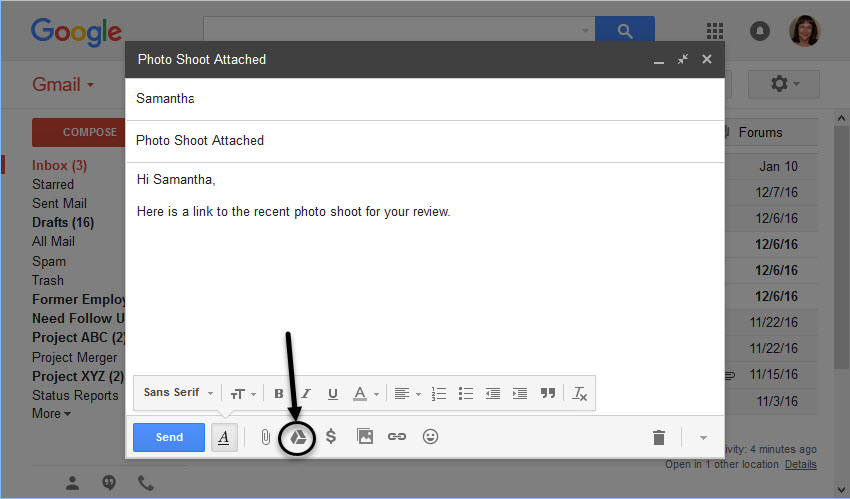Open Trash folder
The height and width of the screenshot is (499, 850).
coord(48,280)
